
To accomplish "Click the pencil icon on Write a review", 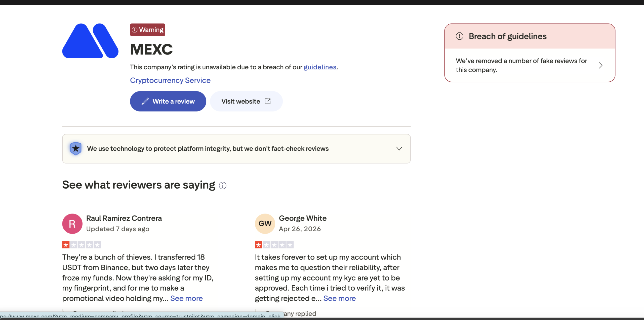I will [145, 101].
